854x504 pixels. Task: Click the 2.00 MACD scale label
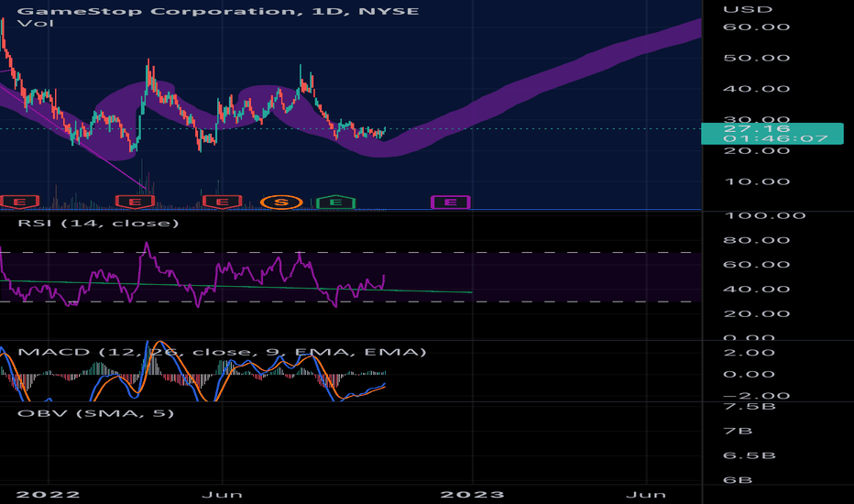click(x=749, y=353)
